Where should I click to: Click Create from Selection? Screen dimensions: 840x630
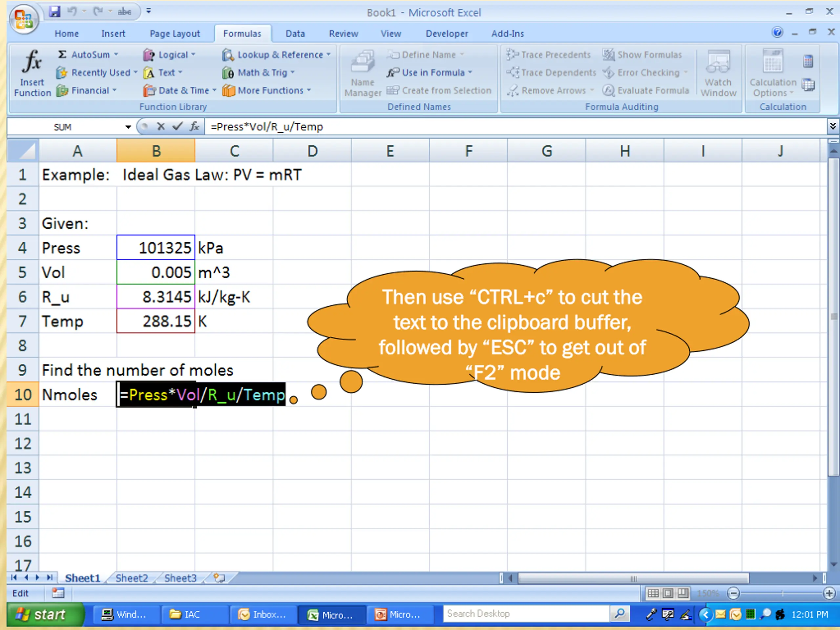(439, 90)
